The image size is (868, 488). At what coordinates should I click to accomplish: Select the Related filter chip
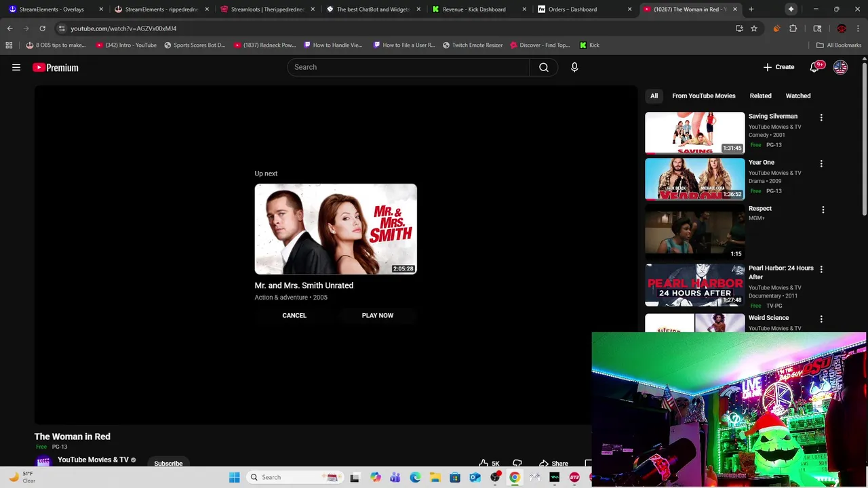760,96
